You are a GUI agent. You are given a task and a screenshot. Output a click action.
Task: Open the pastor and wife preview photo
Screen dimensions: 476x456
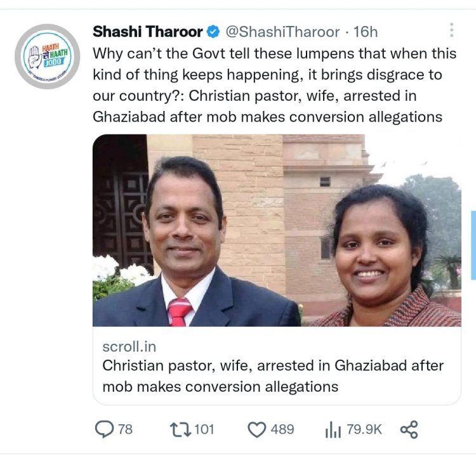[277, 230]
